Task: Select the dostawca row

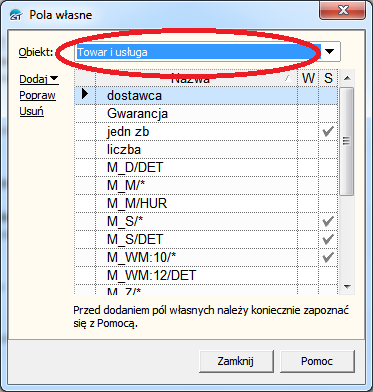Action: (206, 96)
